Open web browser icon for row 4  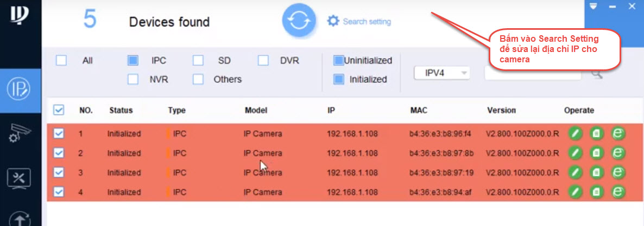[x=617, y=191]
